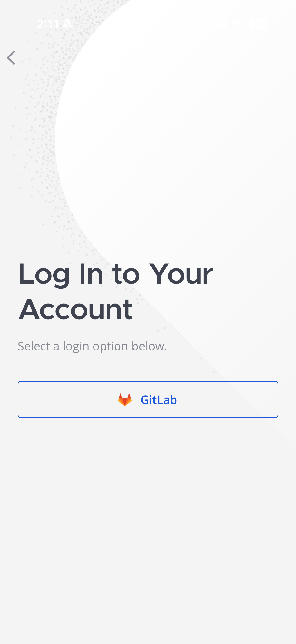The width and height of the screenshot is (296, 644).
Task: Tap the Wi-Fi status icon
Action: [238, 24]
